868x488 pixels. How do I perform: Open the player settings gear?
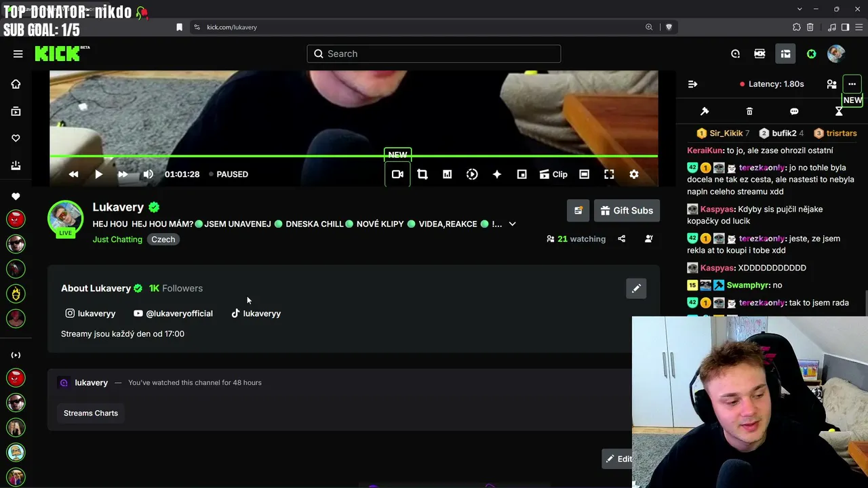point(634,174)
